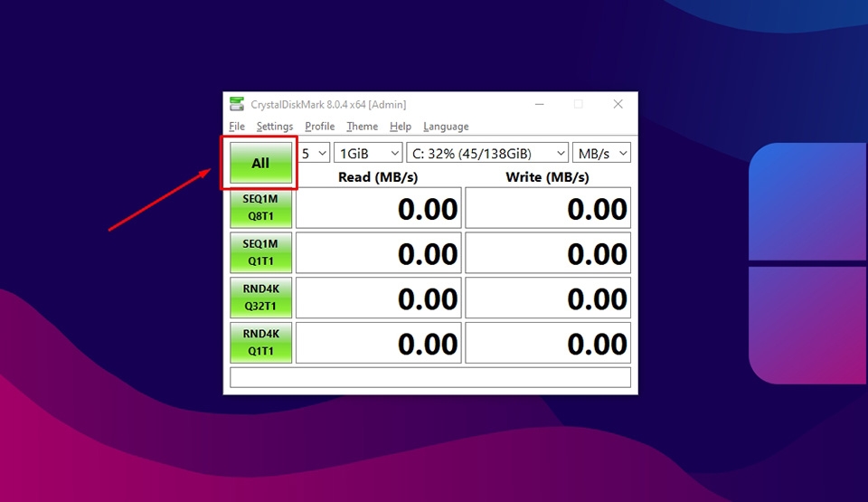Open the Language menu
The width and height of the screenshot is (868, 502).
(446, 127)
